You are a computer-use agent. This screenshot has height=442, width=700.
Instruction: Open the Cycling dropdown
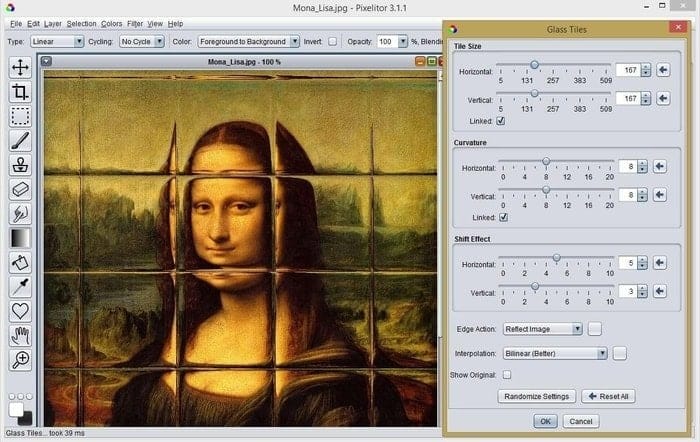click(142, 42)
